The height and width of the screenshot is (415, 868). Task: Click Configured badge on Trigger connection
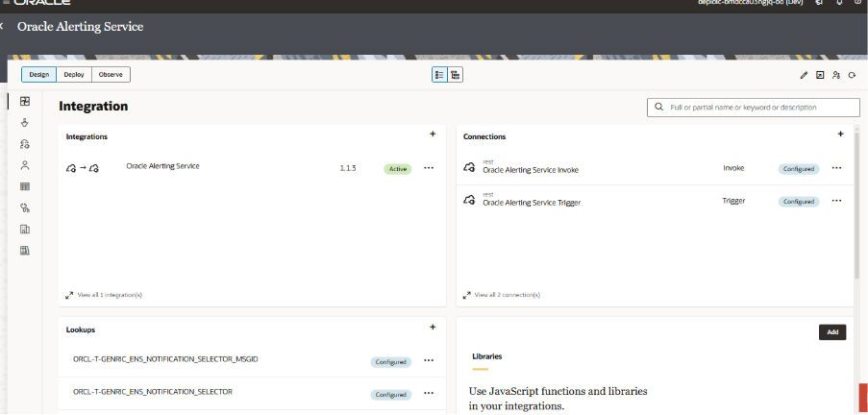pos(799,202)
